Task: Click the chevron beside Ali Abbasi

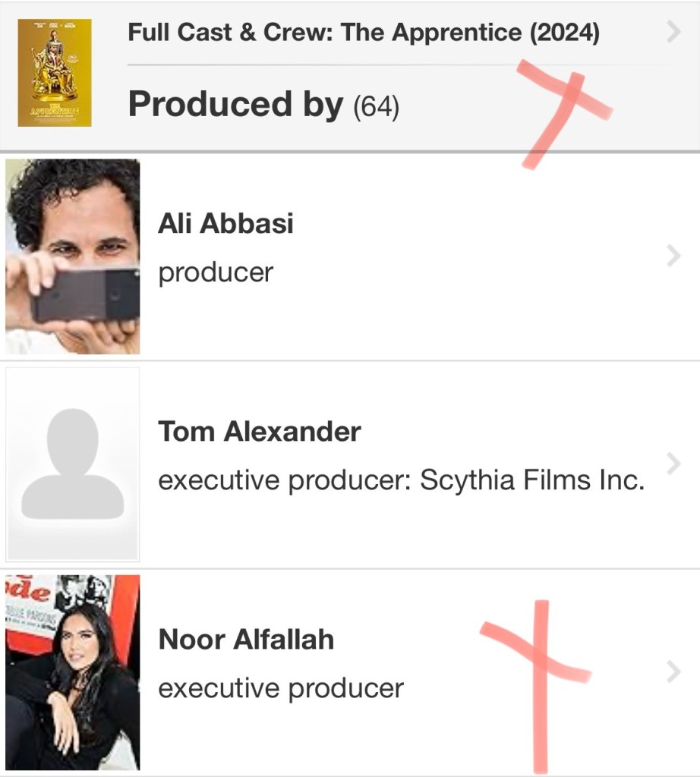Action: click(x=673, y=257)
